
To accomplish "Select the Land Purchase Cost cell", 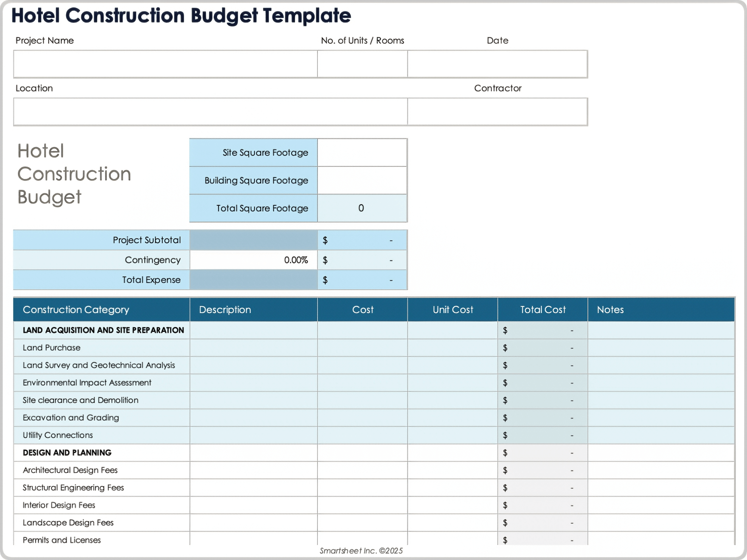I will point(362,348).
